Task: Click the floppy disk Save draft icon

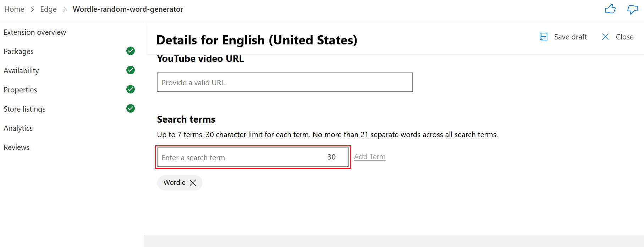Action: point(543,37)
